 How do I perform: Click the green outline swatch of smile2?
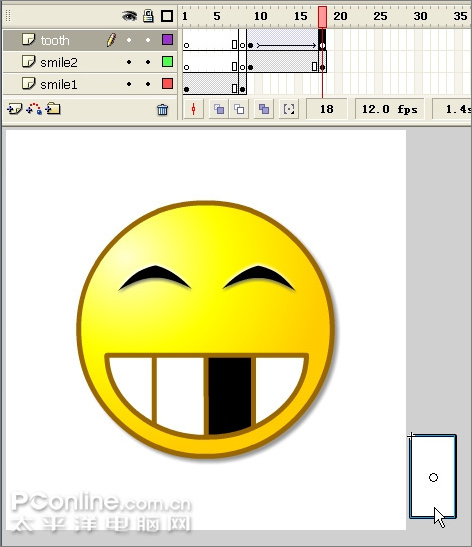(167, 62)
